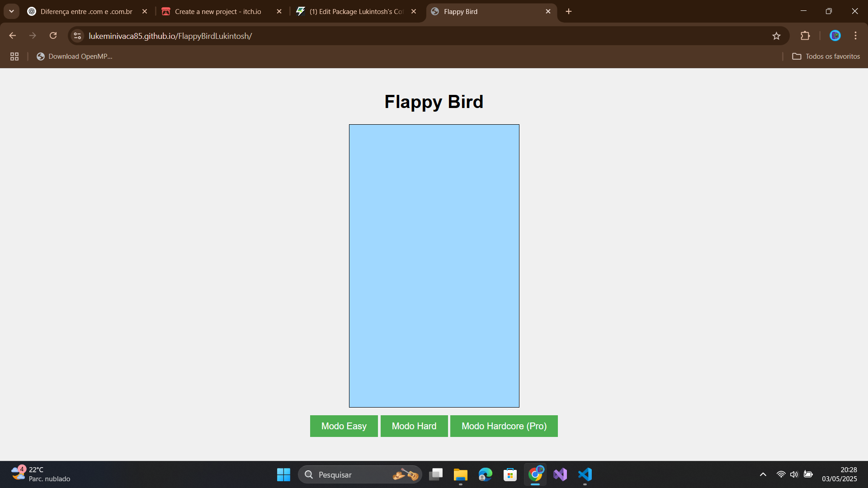
Task: View site information icon in address bar
Action: click(x=77, y=36)
